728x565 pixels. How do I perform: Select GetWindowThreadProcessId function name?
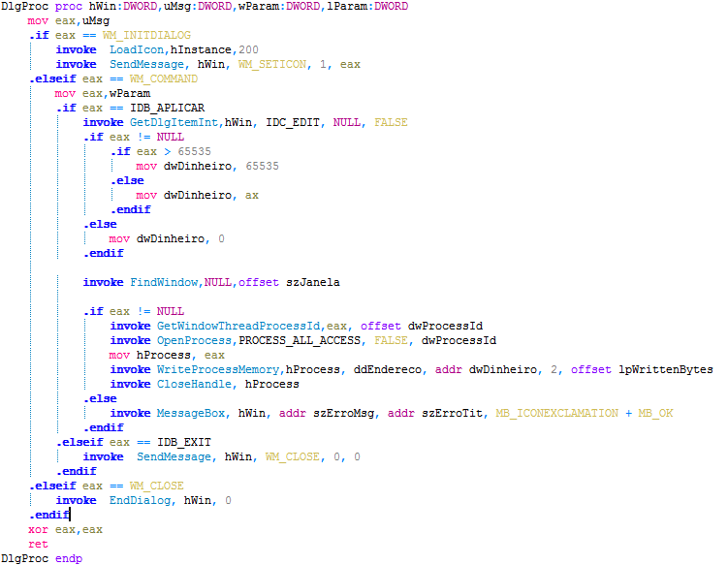click(x=238, y=326)
